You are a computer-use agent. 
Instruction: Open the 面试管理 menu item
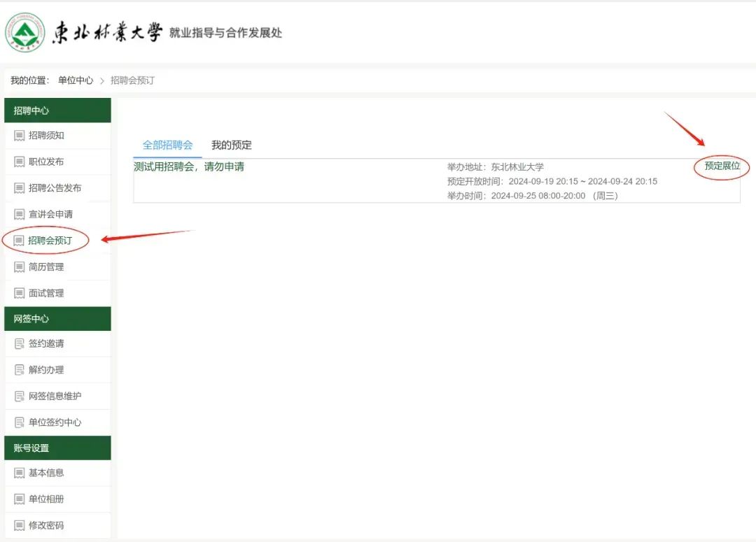46,293
